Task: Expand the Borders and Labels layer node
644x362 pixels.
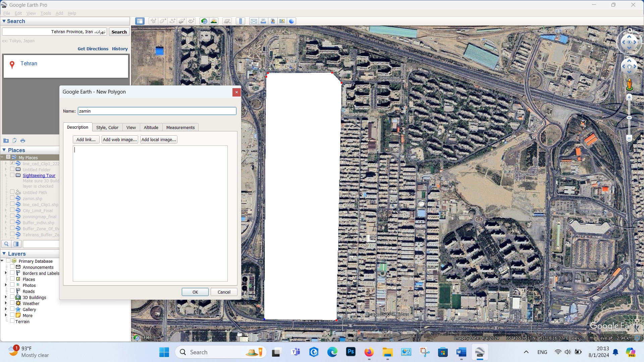Action: [x=6, y=273]
